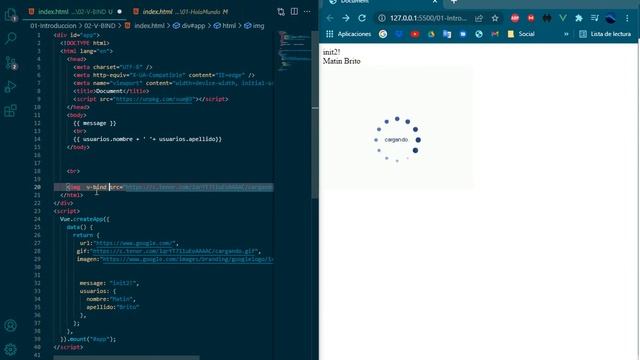Open the Search view in VS Code
This screenshot has height=360, width=640.
[10, 38]
